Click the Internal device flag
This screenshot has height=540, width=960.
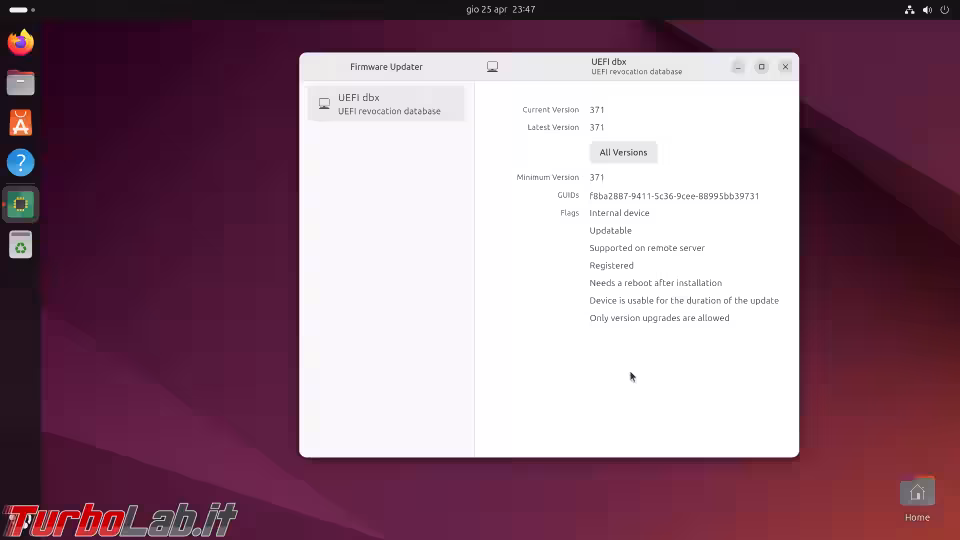pos(619,213)
